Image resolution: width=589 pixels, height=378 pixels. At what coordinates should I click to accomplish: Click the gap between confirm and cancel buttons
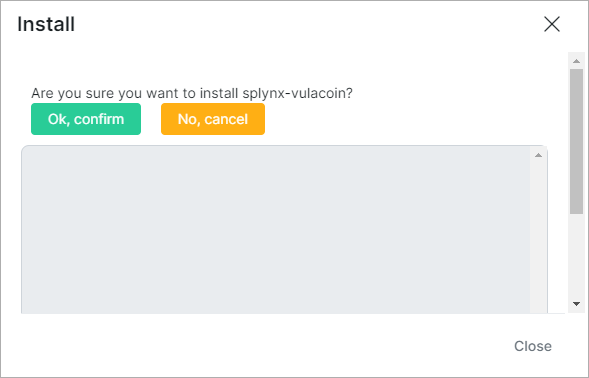coord(151,119)
